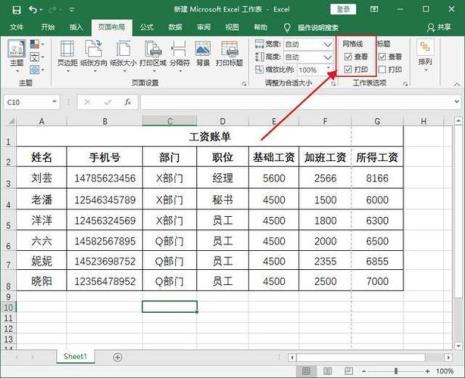465x378 pixels.
Task: Open the 宽度 (Width) scale dropdown
Action: pyautogui.click(x=327, y=44)
